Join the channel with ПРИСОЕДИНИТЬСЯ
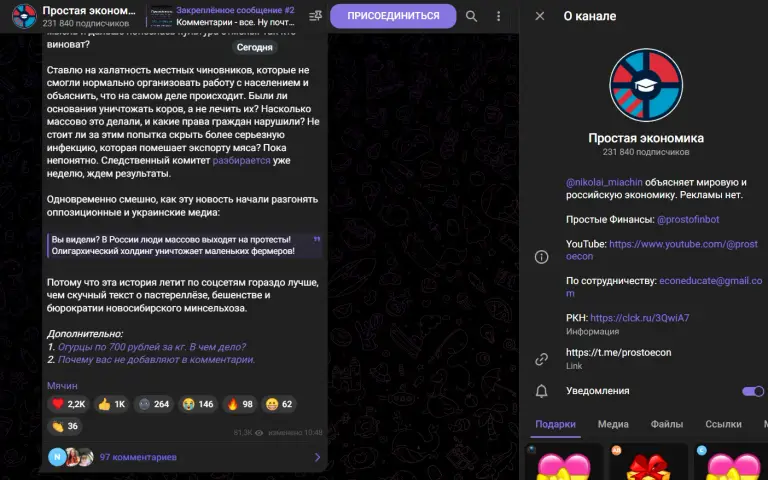This screenshot has width=768, height=480. tap(393, 16)
